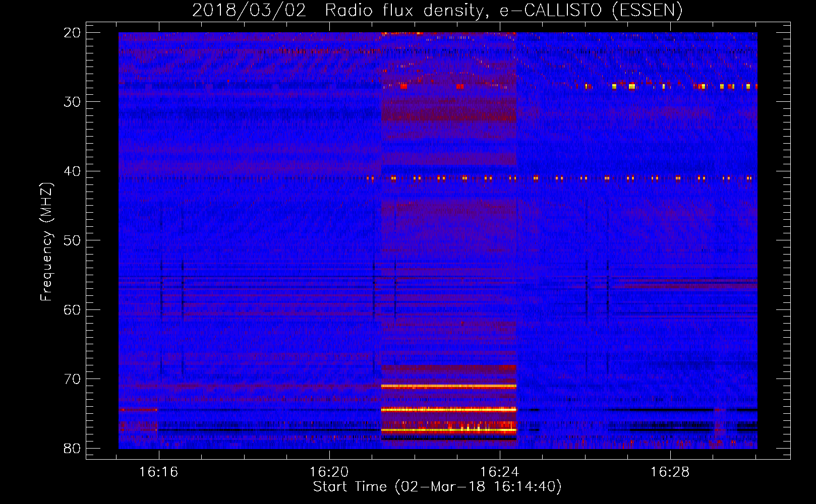
Task: Click the '40' frequency tick label
Action: (72, 171)
